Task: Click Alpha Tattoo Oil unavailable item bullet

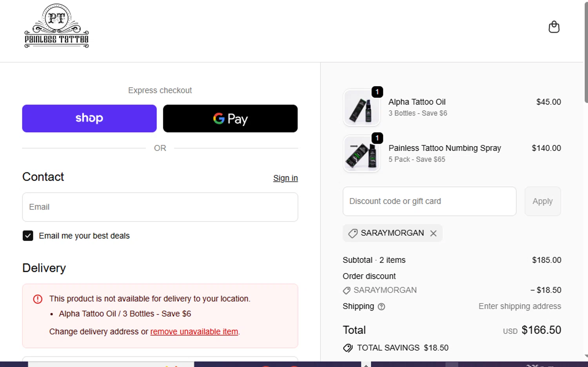Action: (x=125, y=314)
